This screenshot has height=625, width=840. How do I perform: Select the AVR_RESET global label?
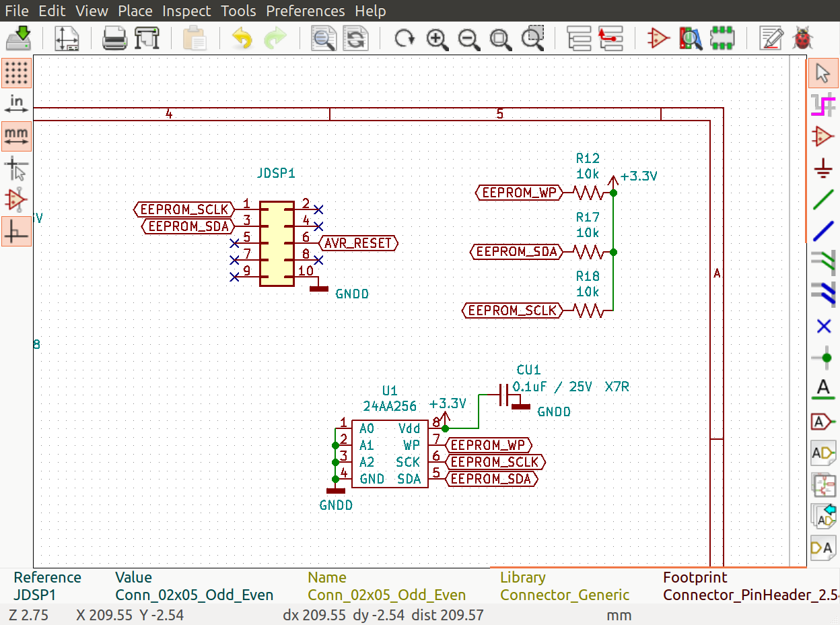click(358, 243)
